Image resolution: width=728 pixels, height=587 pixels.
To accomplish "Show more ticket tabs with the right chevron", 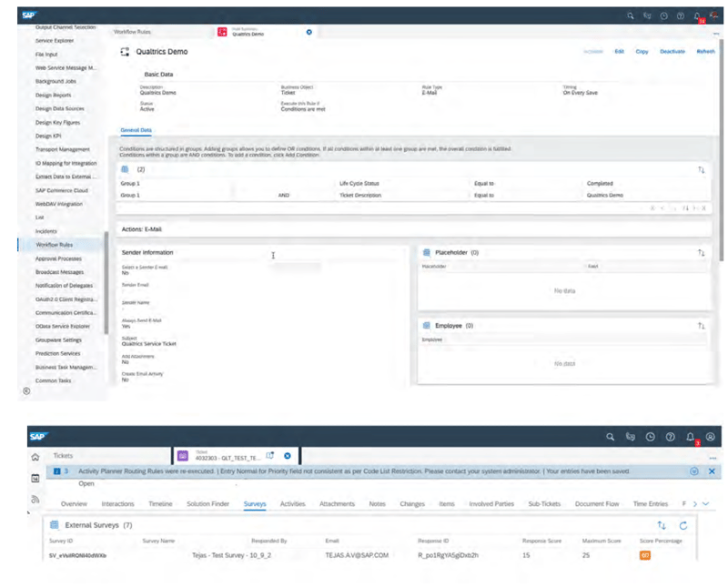I will [695, 504].
